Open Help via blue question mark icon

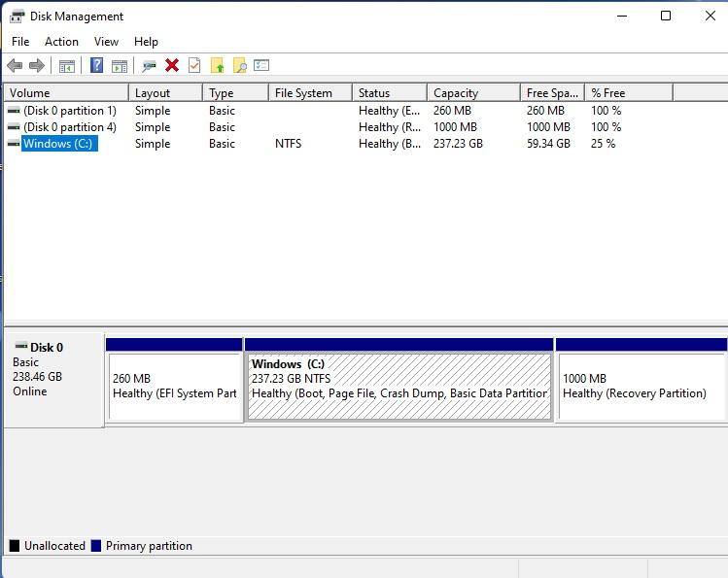tap(96, 65)
